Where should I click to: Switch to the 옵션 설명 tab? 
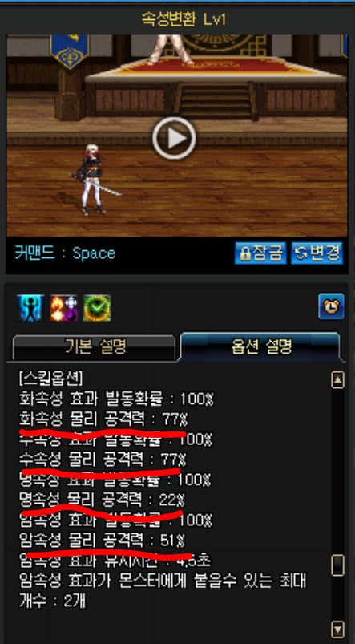point(261,347)
